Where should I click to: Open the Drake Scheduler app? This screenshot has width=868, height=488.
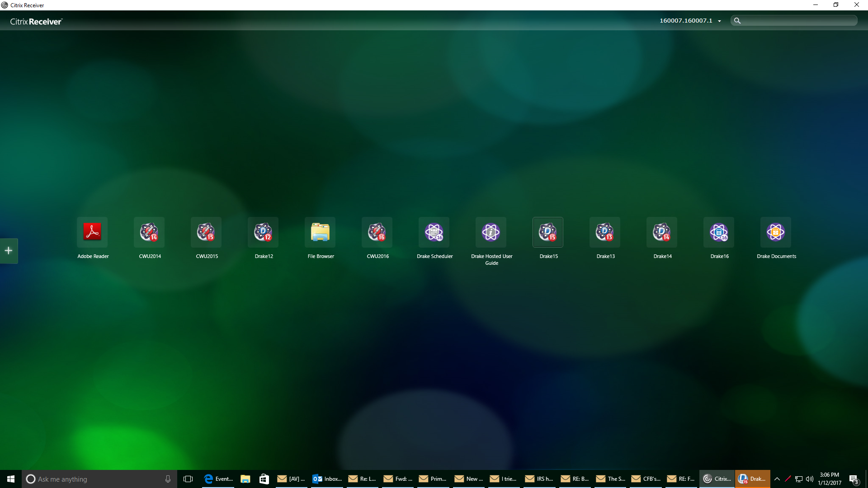434,232
